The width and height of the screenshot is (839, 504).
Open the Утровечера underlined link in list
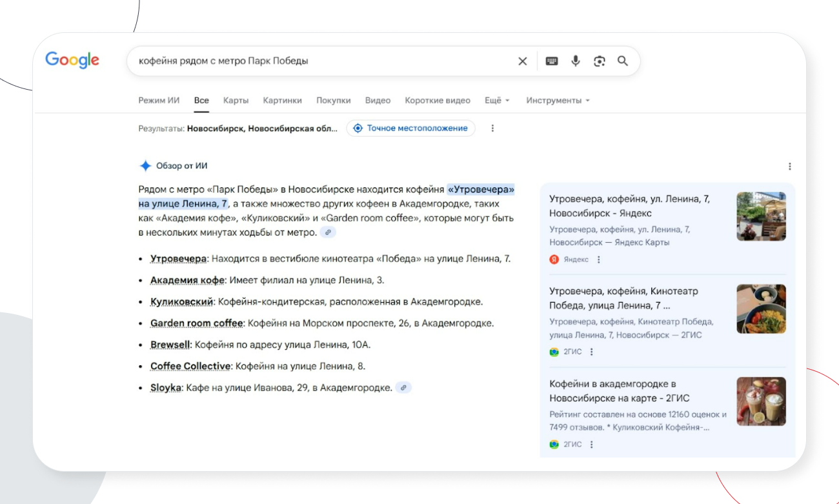point(178,259)
